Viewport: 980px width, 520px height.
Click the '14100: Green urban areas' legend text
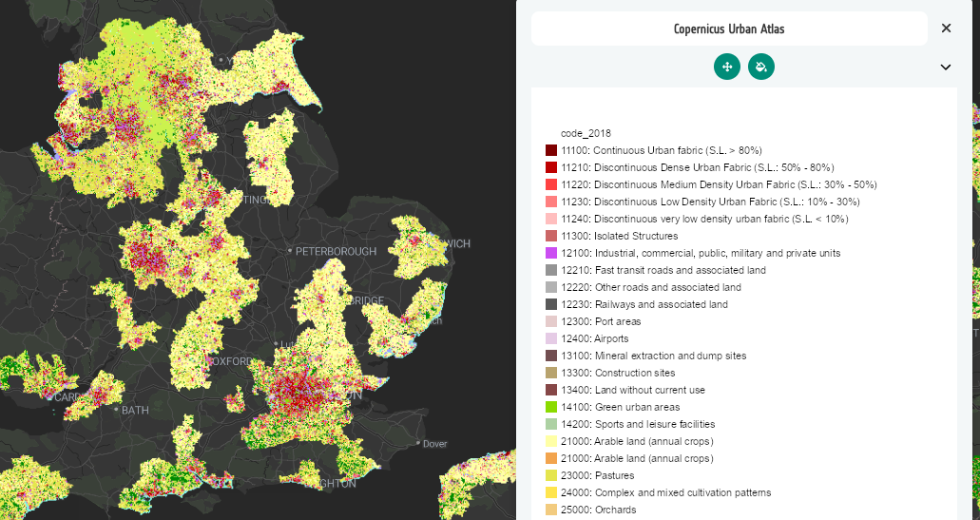pos(620,408)
